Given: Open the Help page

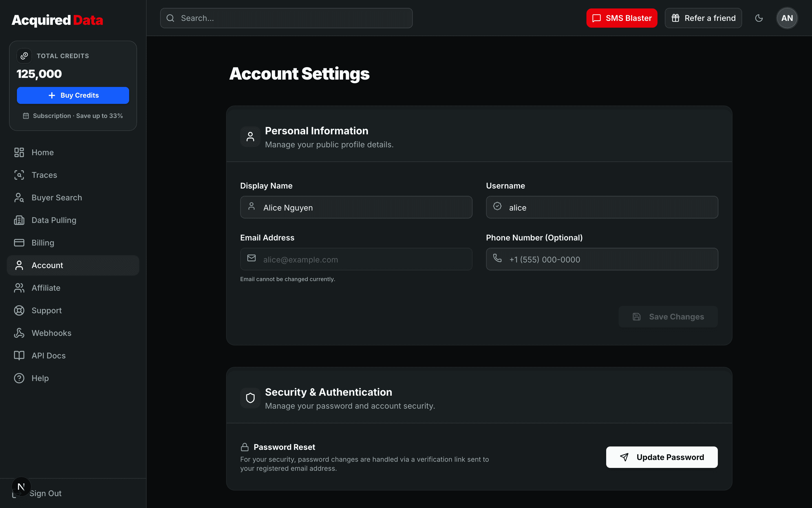Looking at the screenshot, I should tap(73, 378).
